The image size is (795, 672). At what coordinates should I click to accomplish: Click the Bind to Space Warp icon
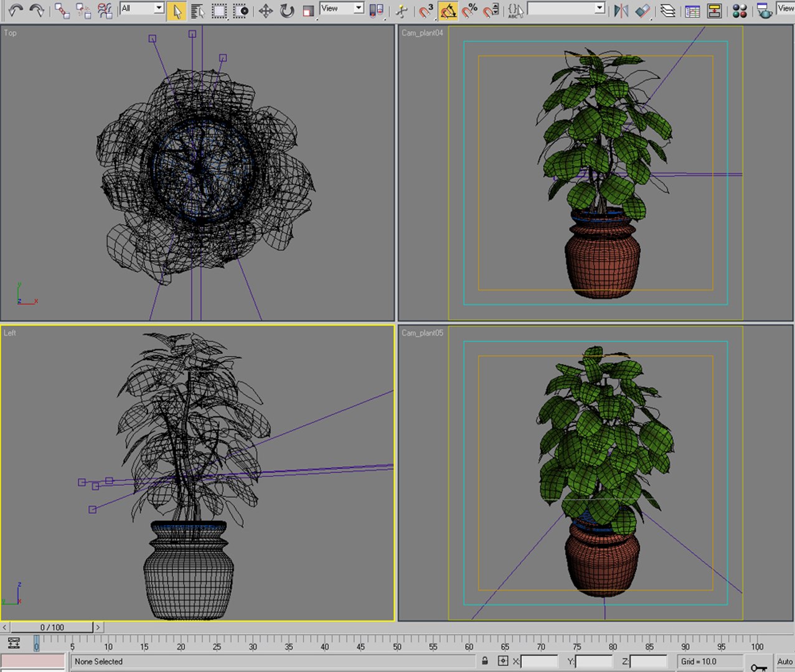click(x=105, y=10)
